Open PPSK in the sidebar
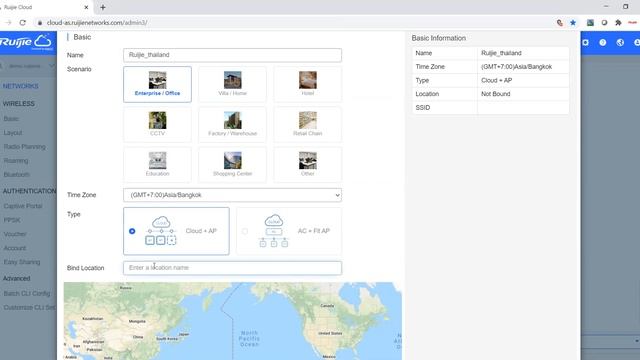Screen dimensions: 640x360 12,220
